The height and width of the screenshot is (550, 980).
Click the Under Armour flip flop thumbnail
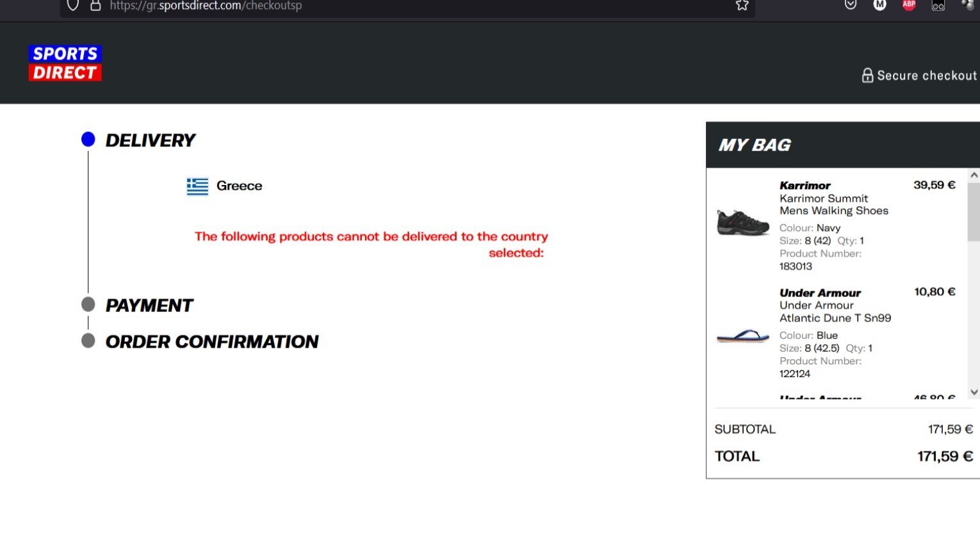pyautogui.click(x=743, y=336)
